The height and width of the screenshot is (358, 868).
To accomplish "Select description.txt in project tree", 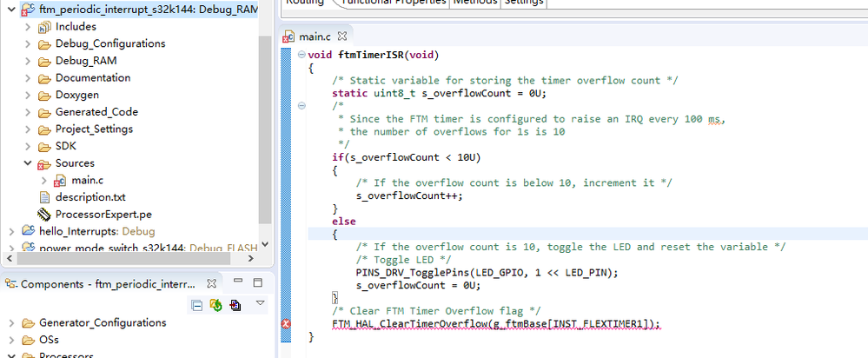I will (x=90, y=197).
